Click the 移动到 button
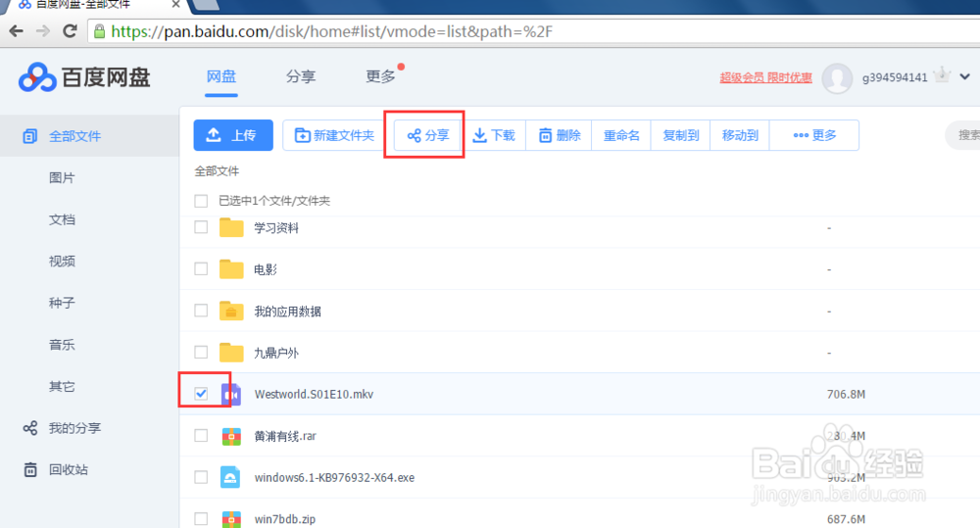 click(x=740, y=135)
